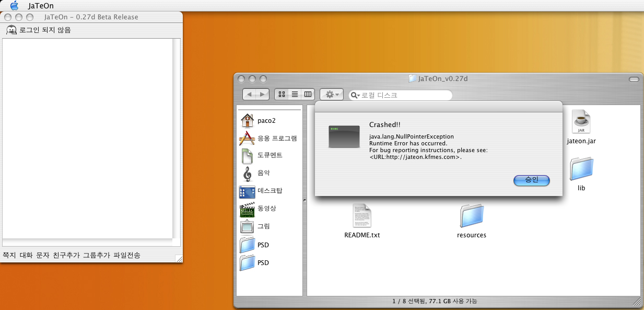Click 그룹추가 to add a group
Image resolution: width=644 pixels, height=310 pixels.
click(97, 255)
